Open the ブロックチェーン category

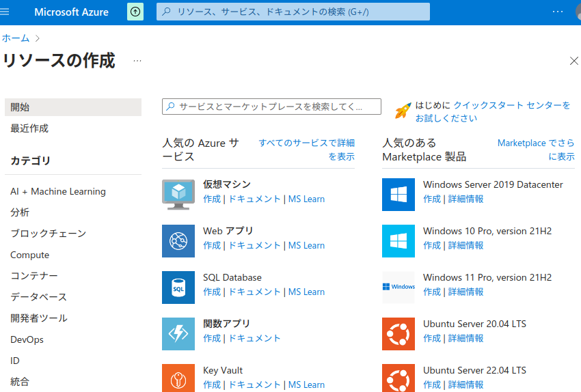[48, 234]
